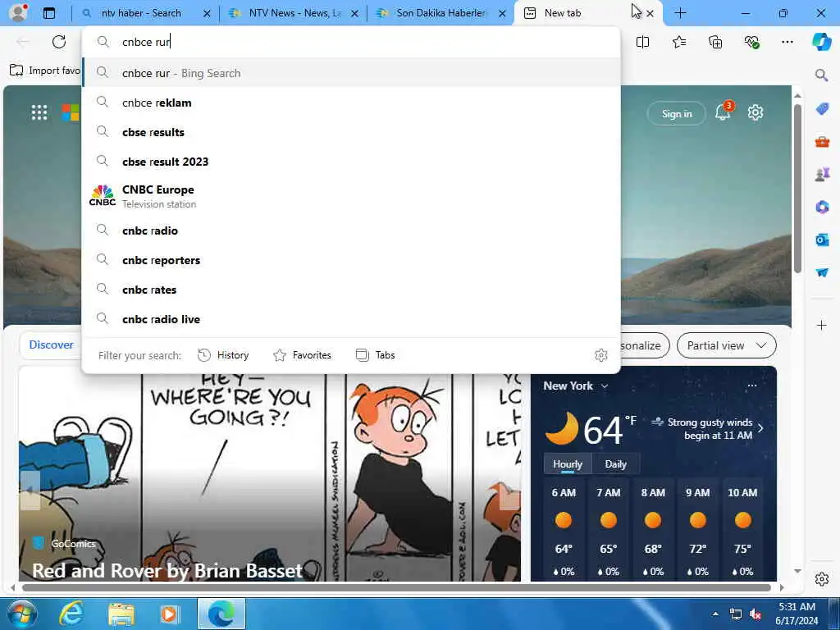
Task: Open the sidebar Games chess icon
Action: pyautogui.click(x=822, y=175)
